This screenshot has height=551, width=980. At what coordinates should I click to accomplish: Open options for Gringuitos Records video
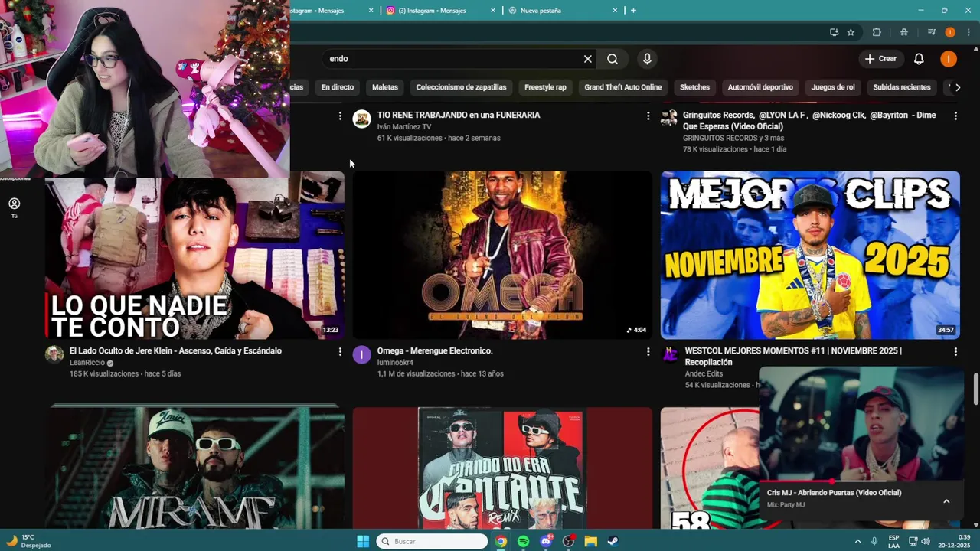(x=955, y=116)
